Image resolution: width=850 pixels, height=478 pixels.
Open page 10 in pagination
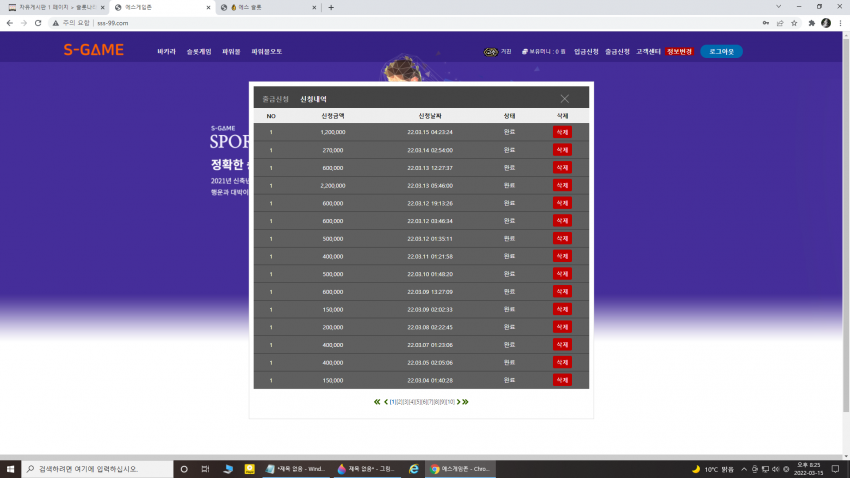click(450, 402)
